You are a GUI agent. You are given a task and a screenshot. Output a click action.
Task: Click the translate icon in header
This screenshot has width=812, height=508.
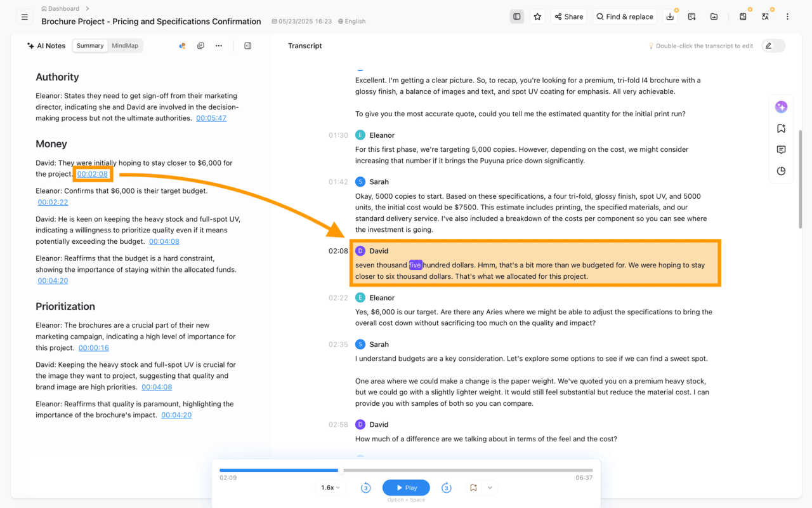(766, 17)
